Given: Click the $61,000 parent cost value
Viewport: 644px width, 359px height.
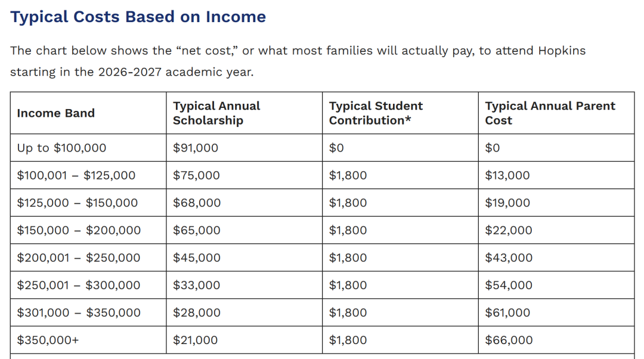Looking at the screenshot, I should (x=507, y=312).
